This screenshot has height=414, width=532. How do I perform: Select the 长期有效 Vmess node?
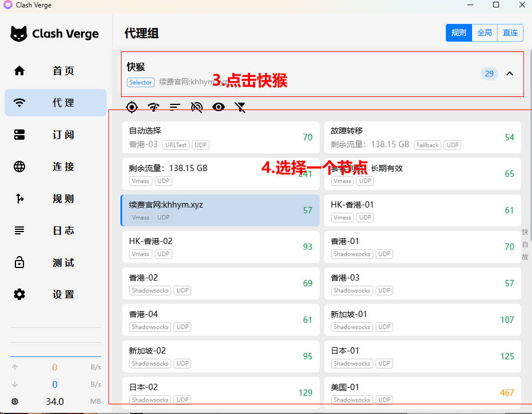[422, 173]
